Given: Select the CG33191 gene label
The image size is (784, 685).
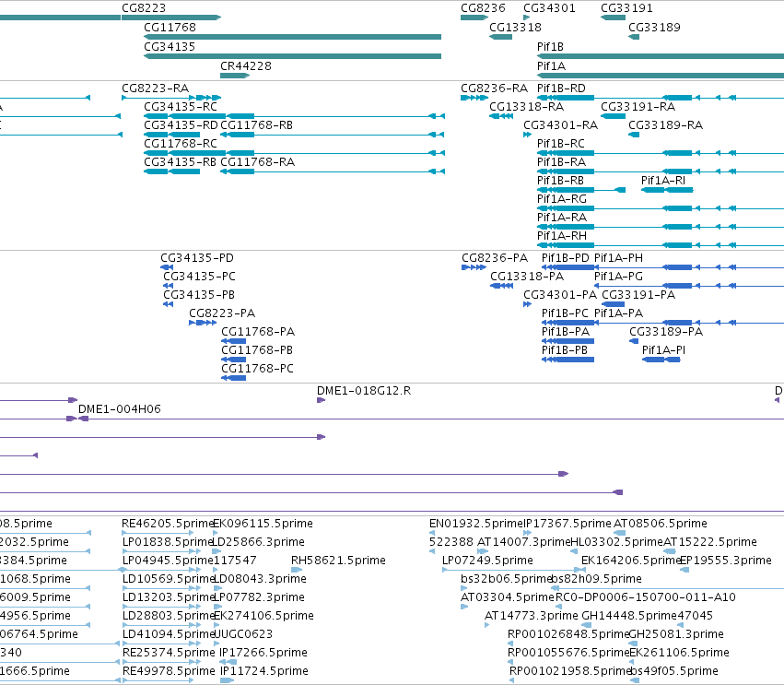Looking at the screenshot, I should click(x=626, y=8).
